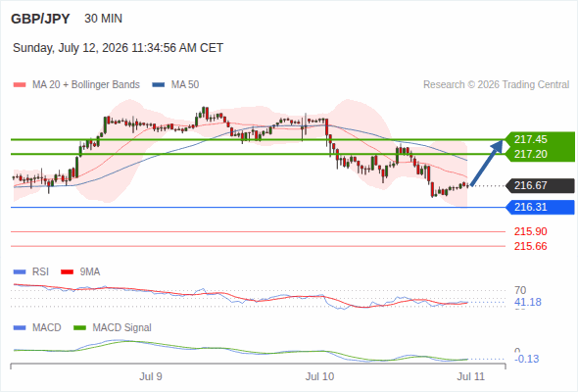This screenshot has width=578, height=392.
Task: Click the MA 50 blue legend swatch
Action: (x=159, y=85)
